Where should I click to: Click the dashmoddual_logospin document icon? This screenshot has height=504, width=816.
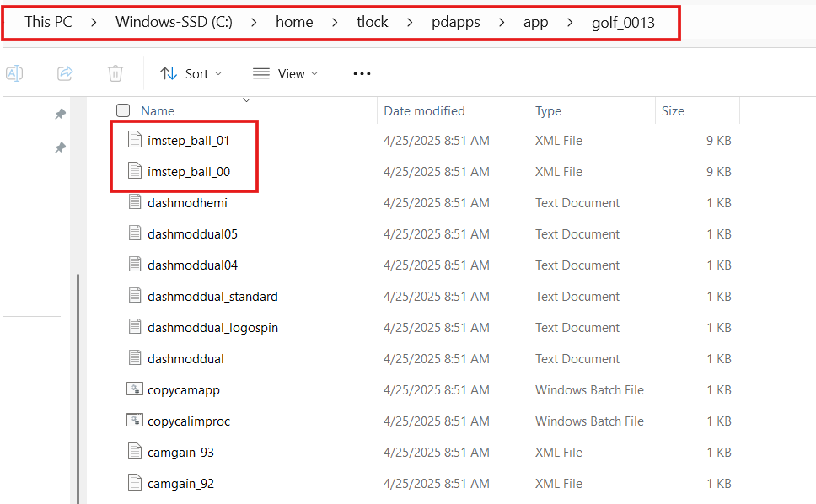tap(135, 327)
